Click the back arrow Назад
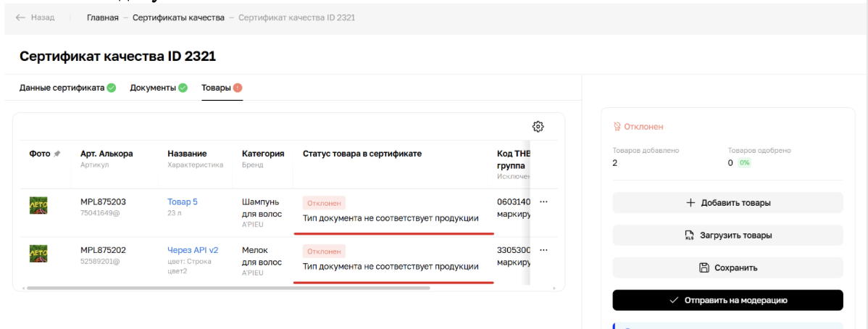Screen dimensions: 868x329 click(35, 17)
